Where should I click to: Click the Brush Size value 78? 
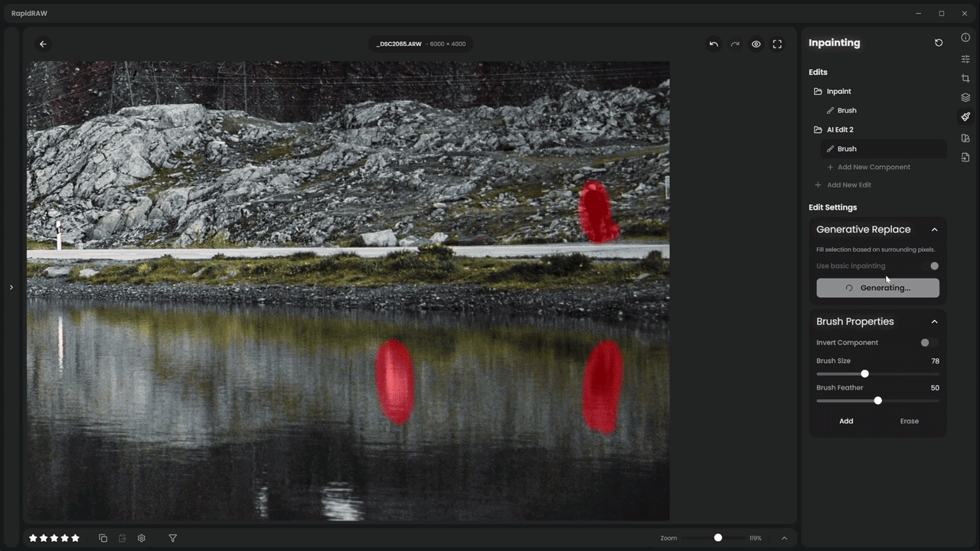pyautogui.click(x=935, y=361)
